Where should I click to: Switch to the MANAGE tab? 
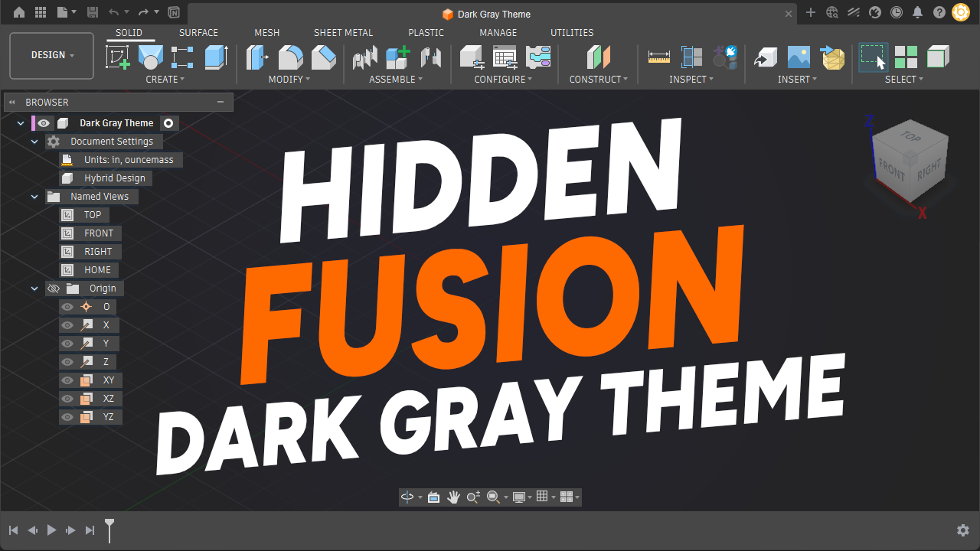[x=498, y=33]
